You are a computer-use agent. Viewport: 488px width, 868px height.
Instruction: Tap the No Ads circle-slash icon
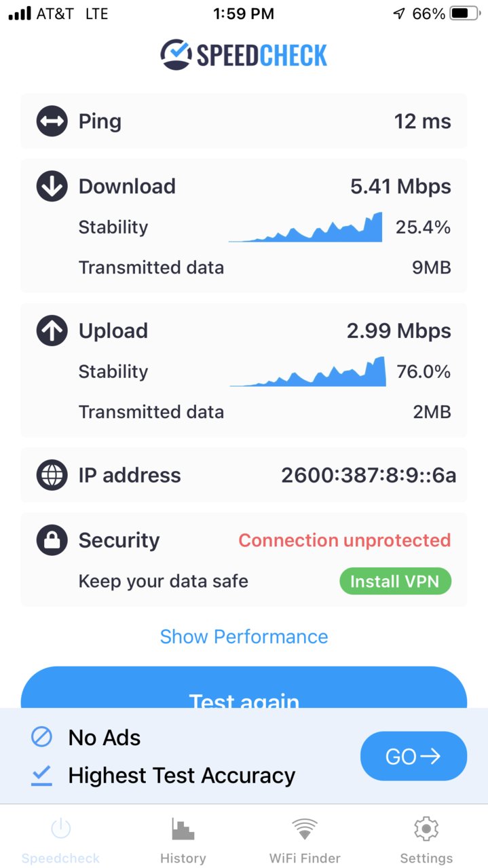click(42, 737)
